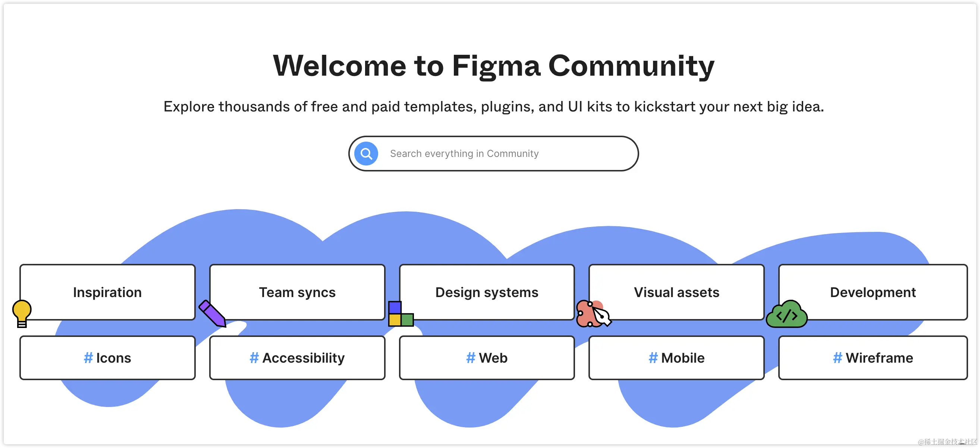The height and width of the screenshot is (448, 980).
Task: Click the Welcome to Figma Community heading
Action: (493, 66)
